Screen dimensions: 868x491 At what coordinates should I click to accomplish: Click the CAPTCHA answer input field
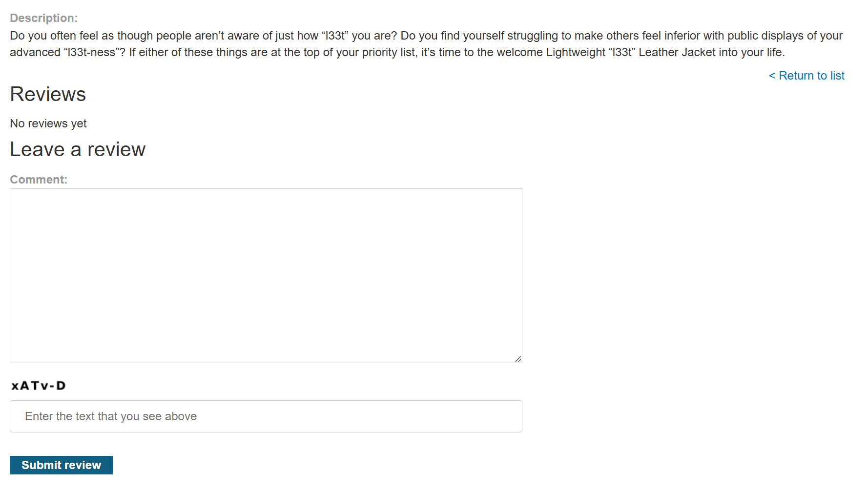pos(266,416)
